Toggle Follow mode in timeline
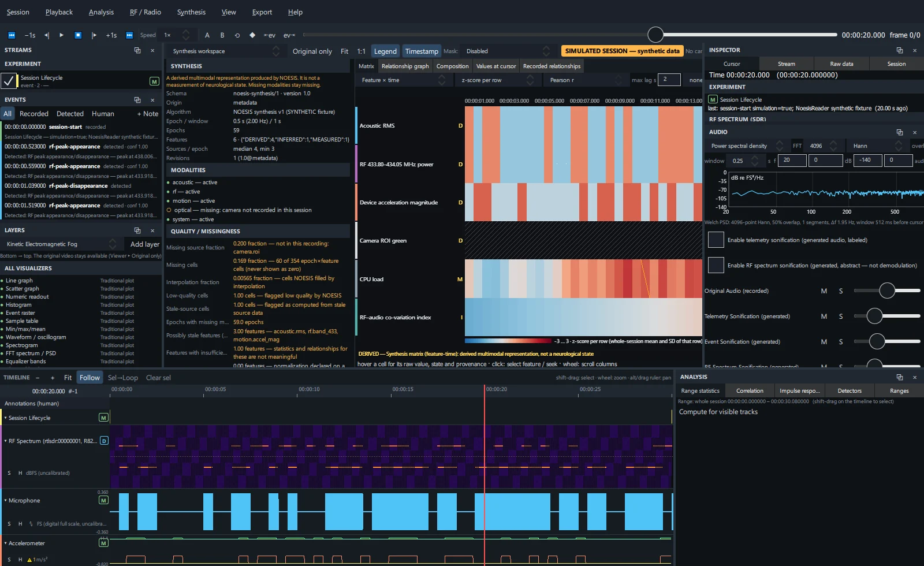The height and width of the screenshot is (566, 924). [x=90, y=378]
